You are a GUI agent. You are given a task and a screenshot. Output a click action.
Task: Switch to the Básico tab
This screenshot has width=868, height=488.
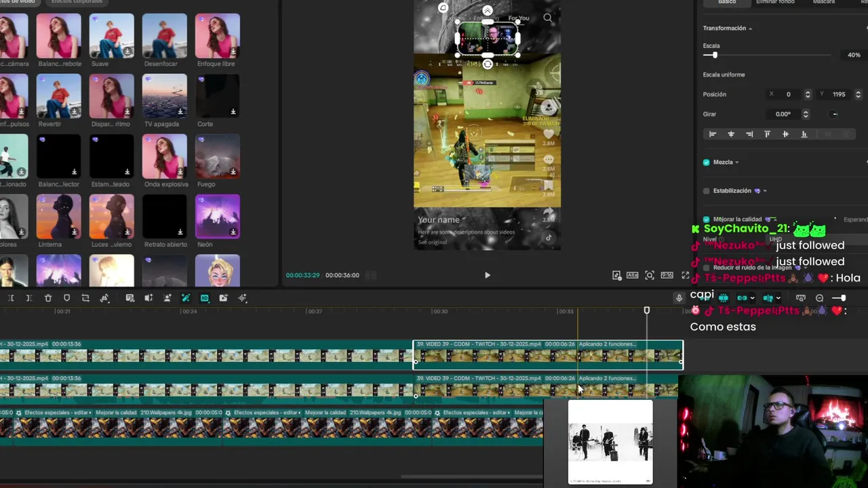727,2
